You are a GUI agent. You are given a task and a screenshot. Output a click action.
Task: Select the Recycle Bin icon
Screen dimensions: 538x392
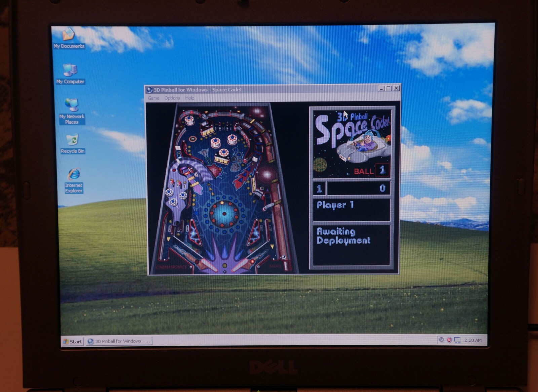click(72, 144)
